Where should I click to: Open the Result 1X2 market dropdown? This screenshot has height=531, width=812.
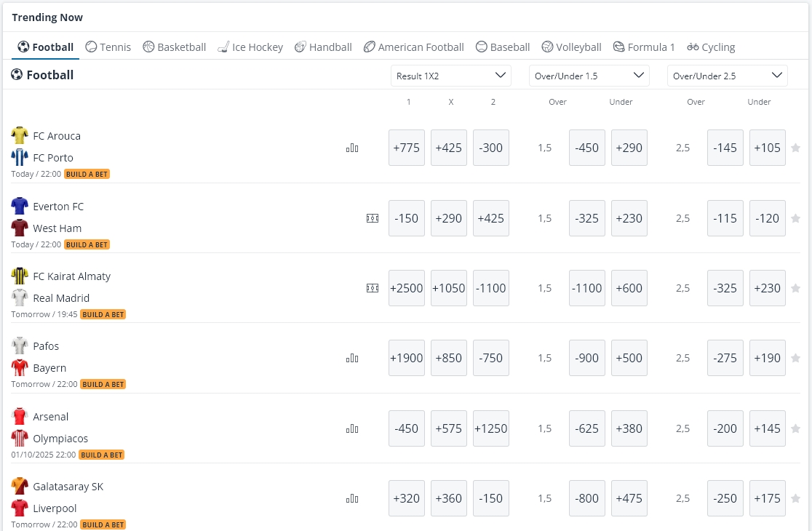(x=450, y=75)
